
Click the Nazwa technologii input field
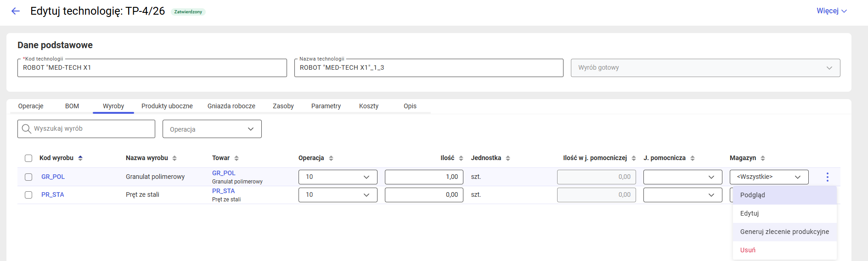(429, 68)
